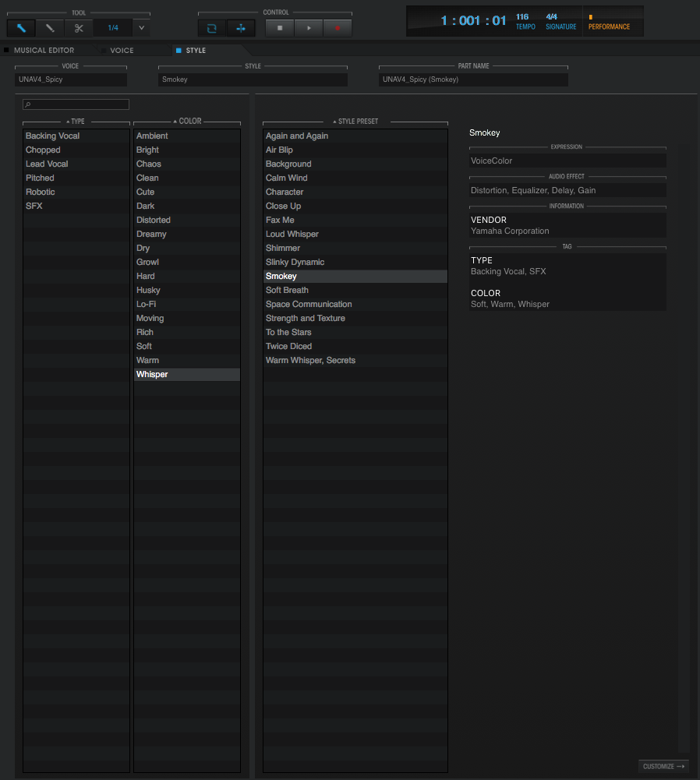This screenshot has width=700, height=780.
Task: Choose To the Stars preset
Action: click(355, 332)
